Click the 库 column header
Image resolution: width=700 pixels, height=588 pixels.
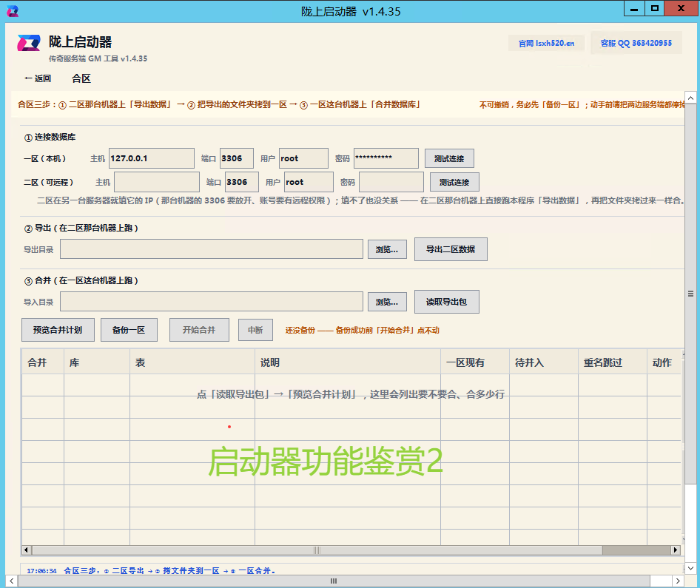point(97,362)
